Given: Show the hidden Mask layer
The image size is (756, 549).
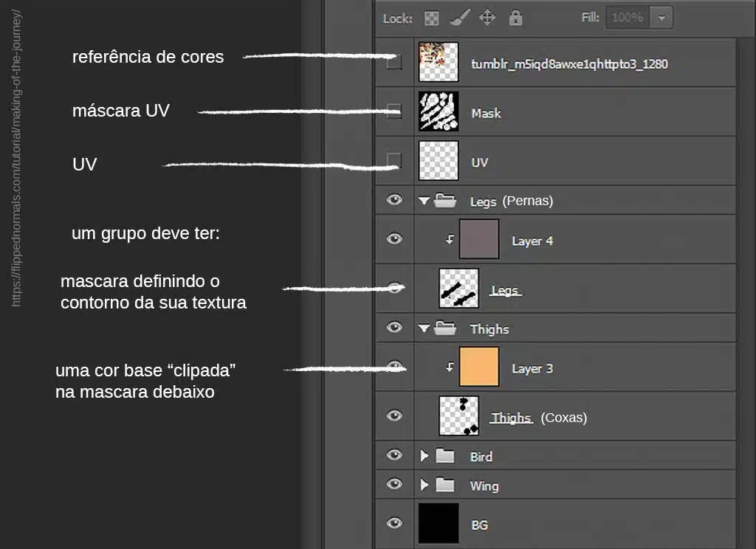Looking at the screenshot, I should 395,112.
